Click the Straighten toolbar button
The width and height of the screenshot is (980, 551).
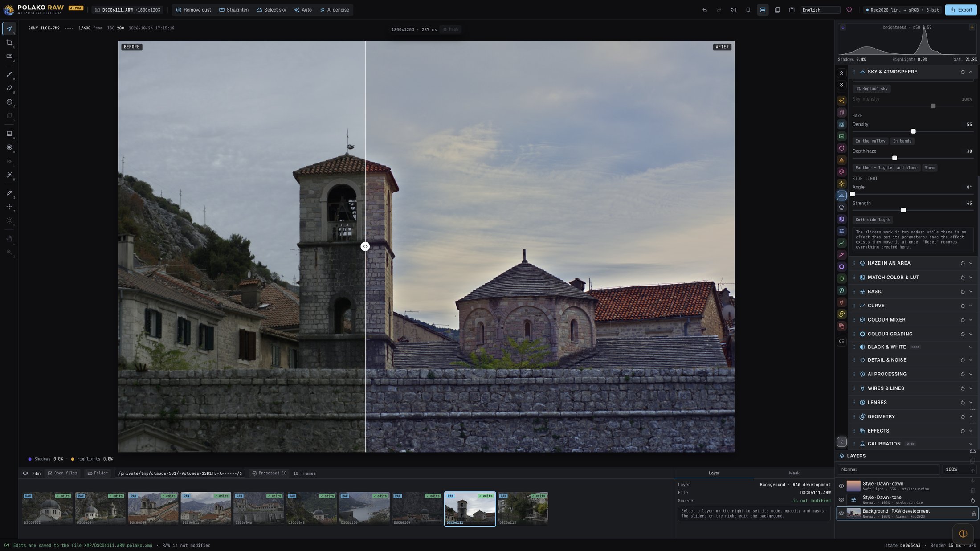(234, 10)
